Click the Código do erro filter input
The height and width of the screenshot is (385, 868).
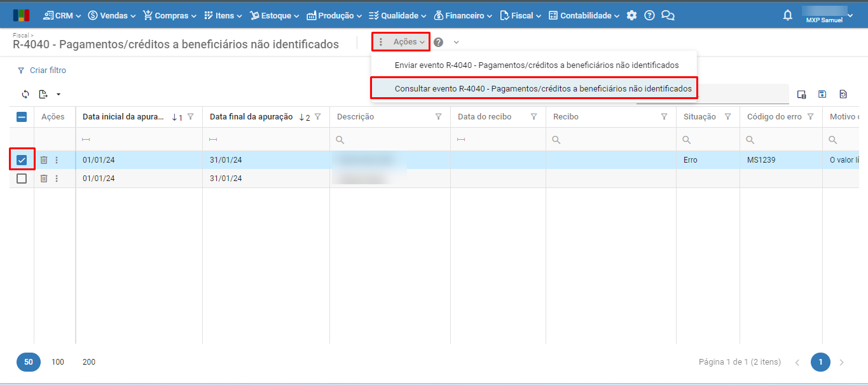[x=781, y=140]
